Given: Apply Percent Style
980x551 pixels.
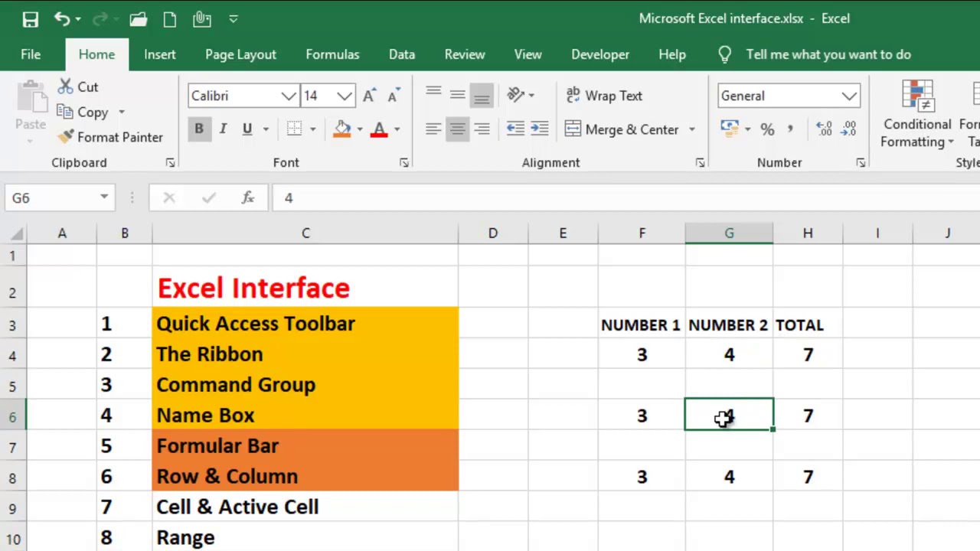Looking at the screenshot, I should pos(767,129).
